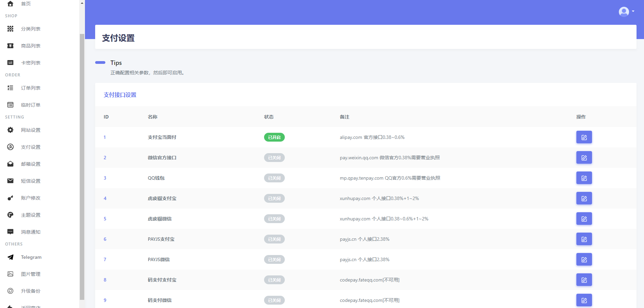This screenshot has width=644, height=308.
Task: Toggle QQ钱包 status from 已关闭
Action: coord(274,178)
